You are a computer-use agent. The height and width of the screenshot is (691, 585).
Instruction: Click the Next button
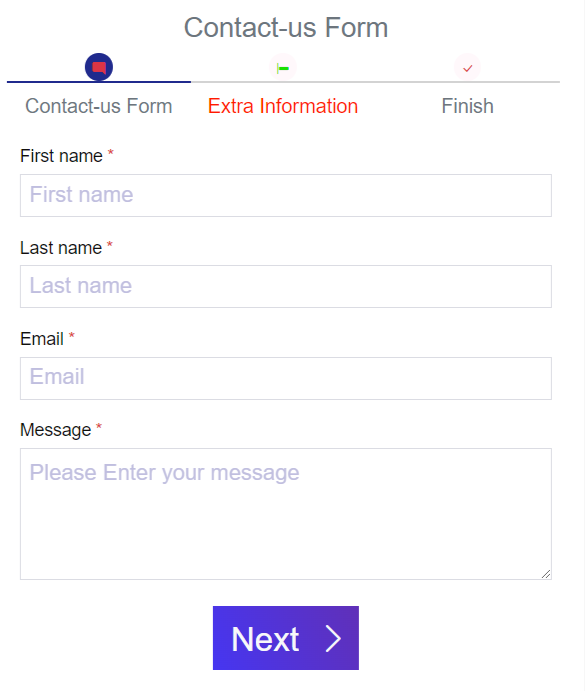coord(286,638)
